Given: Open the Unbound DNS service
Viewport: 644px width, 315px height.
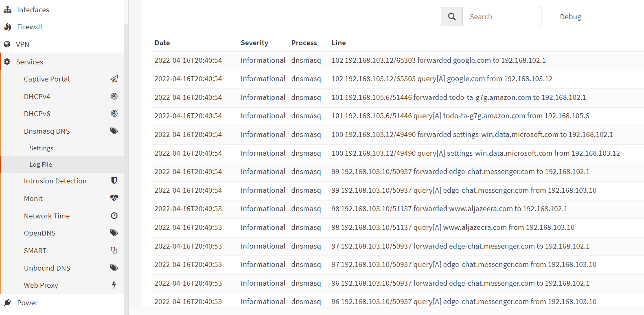Looking at the screenshot, I should click(x=47, y=268).
